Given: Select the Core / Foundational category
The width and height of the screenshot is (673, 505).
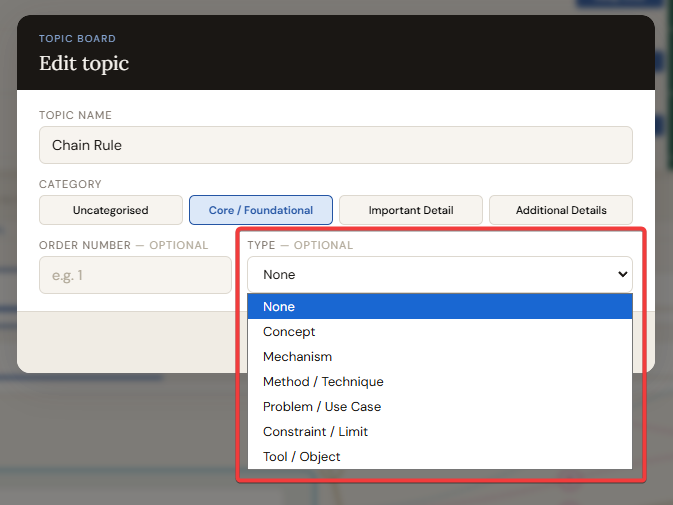Looking at the screenshot, I should point(261,210).
